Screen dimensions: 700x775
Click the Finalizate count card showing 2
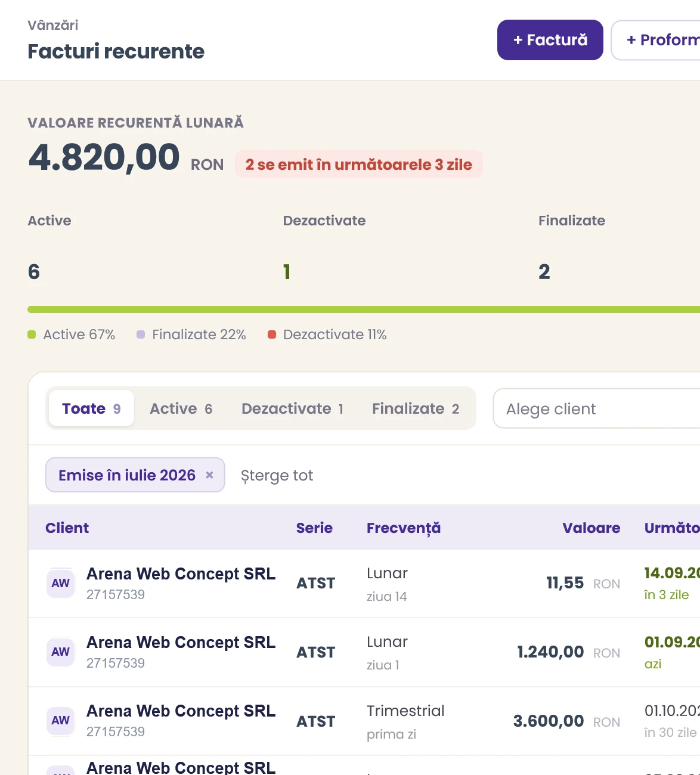pyautogui.click(x=544, y=272)
